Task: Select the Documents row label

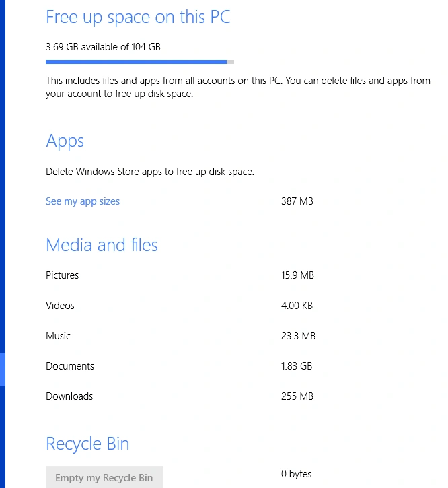Action: tap(70, 366)
